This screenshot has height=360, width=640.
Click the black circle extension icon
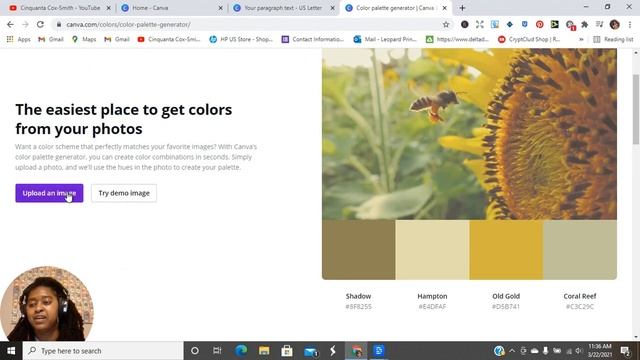(x=464, y=24)
